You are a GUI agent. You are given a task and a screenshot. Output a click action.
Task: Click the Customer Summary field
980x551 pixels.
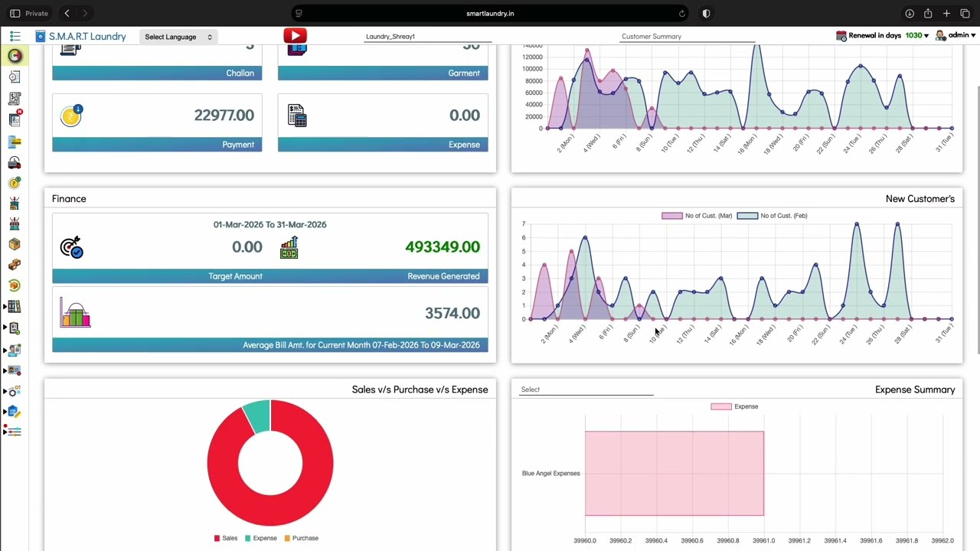tap(687, 37)
